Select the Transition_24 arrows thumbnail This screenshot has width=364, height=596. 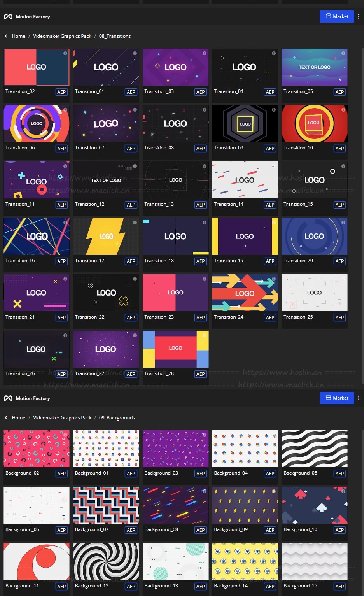click(x=245, y=293)
